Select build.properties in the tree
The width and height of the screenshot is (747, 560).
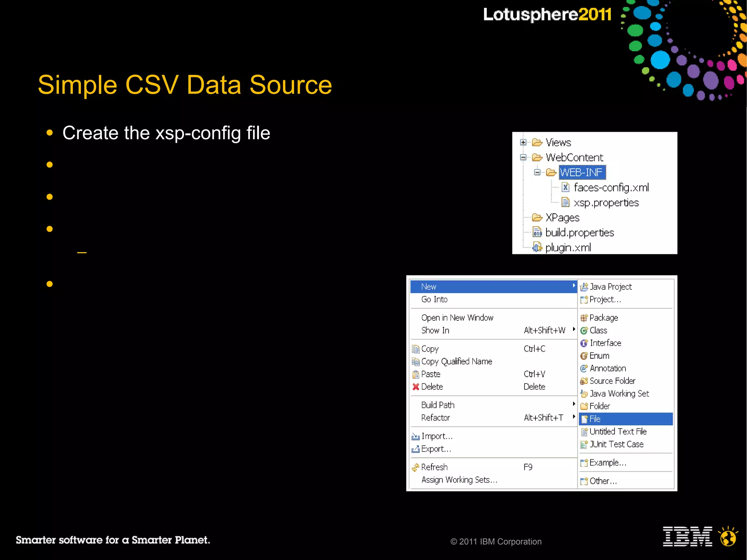[580, 233]
